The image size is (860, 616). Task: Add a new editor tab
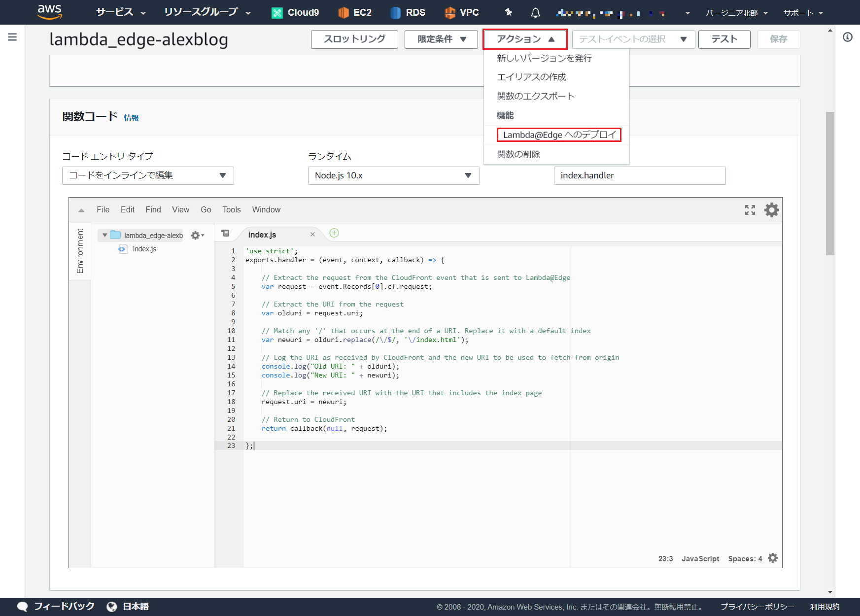[334, 233]
